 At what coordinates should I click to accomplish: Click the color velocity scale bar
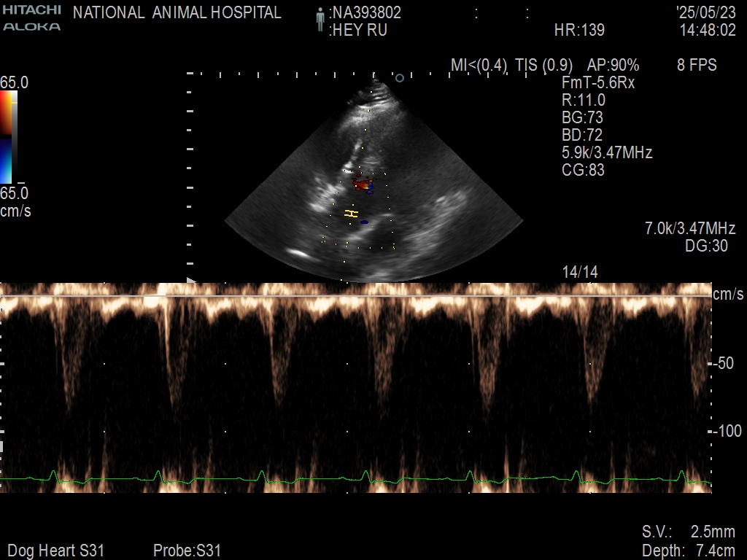7,138
